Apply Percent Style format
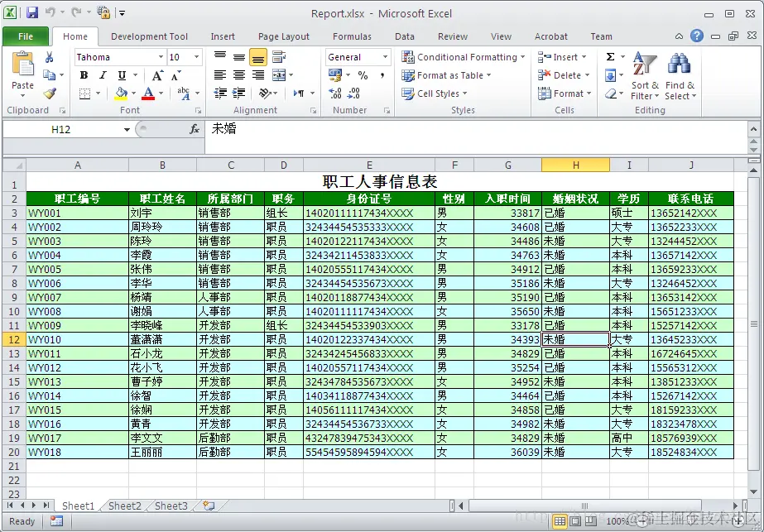Viewport: 764px width, 532px height. pyautogui.click(x=363, y=75)
